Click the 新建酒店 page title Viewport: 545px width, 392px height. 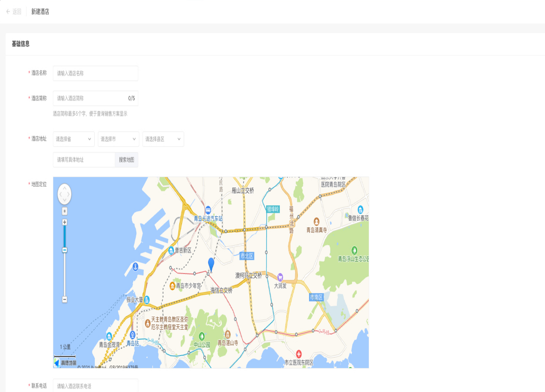[40, 12]
